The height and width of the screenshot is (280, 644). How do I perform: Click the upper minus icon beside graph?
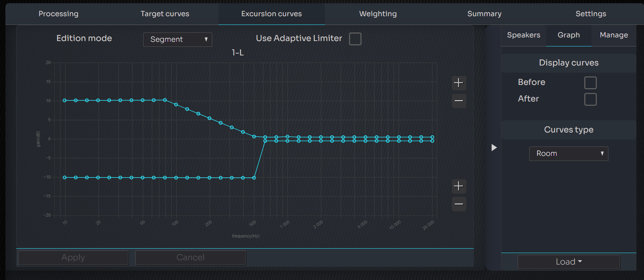click(459, 101)
